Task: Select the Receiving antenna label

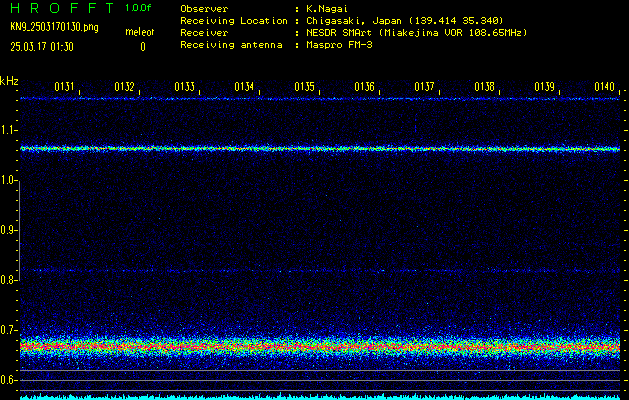Action: (x=231, y=45)
